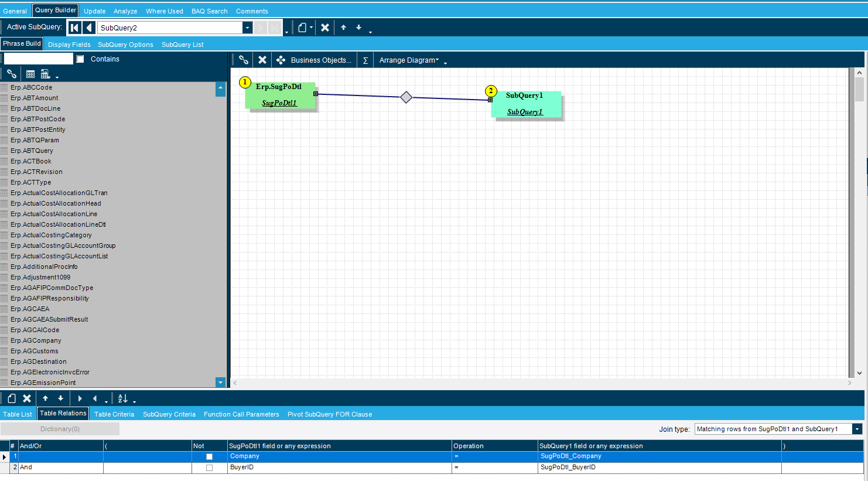Image resolution: width=868 pixels, height=481 pixels.
Task: Open the Analyze tab
Action: coord(125,11)
